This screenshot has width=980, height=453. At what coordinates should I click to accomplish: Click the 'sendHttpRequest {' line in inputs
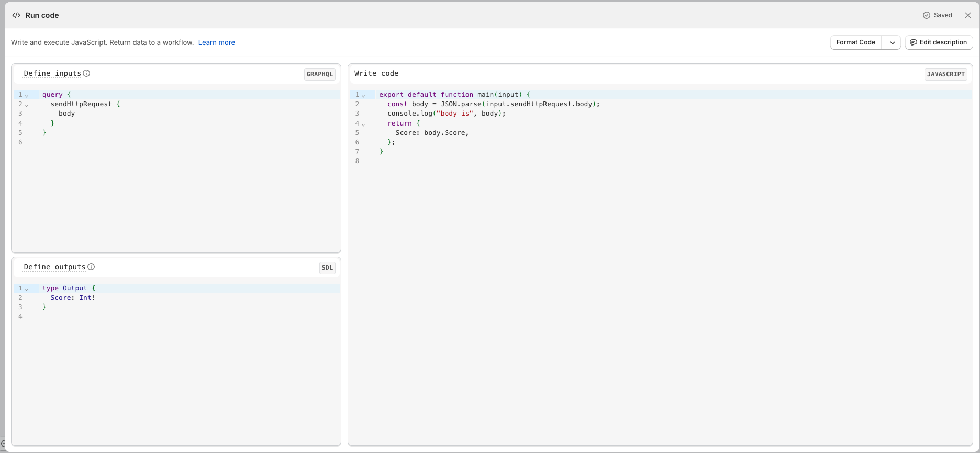pyautogui.click(x=85, y=104)
